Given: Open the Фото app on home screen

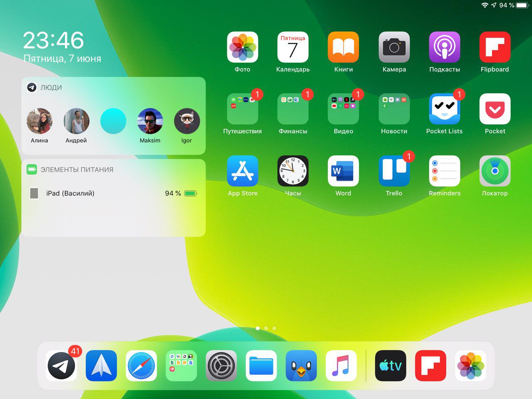Looking at the screenshot, I should pyautogui.click(x=242, y=47).
